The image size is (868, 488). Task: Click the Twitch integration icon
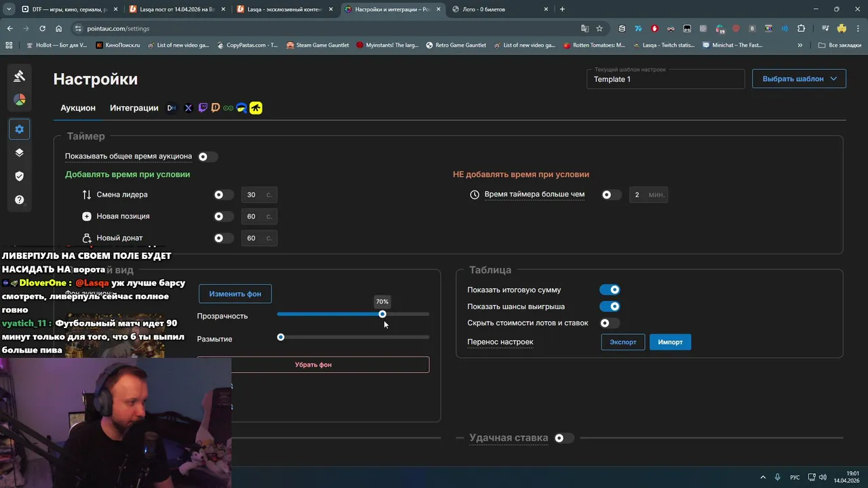click(x=203, y=108)
